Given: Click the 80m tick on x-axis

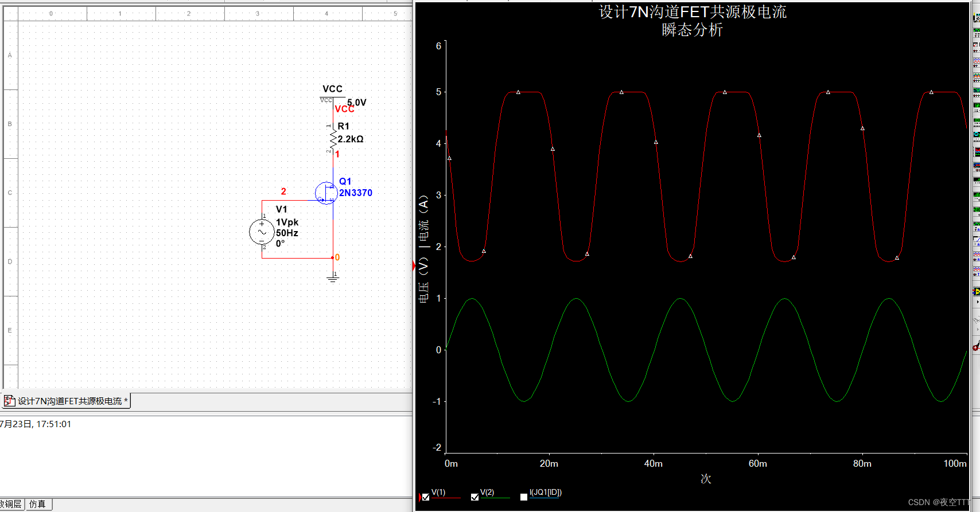Looking at the screenshot, I should tap(862, 463).
